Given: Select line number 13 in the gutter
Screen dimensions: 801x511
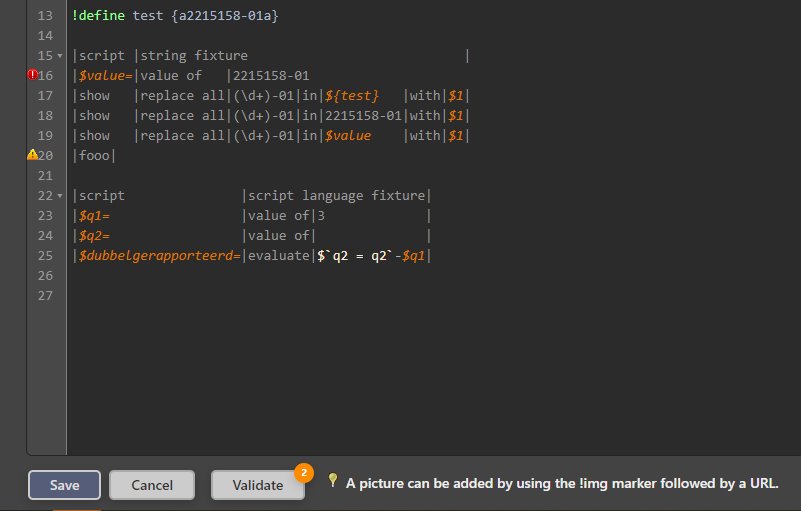Looking at the screenshot, I should [45, 16].
